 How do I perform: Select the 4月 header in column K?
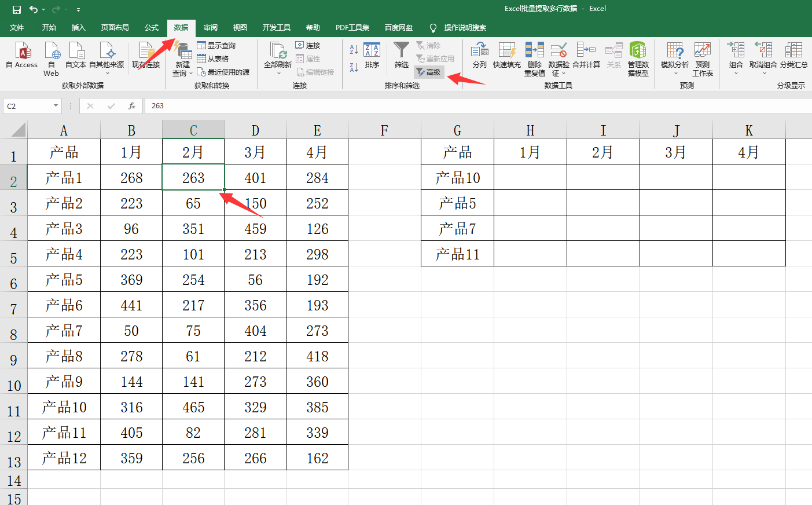point(749,152)
